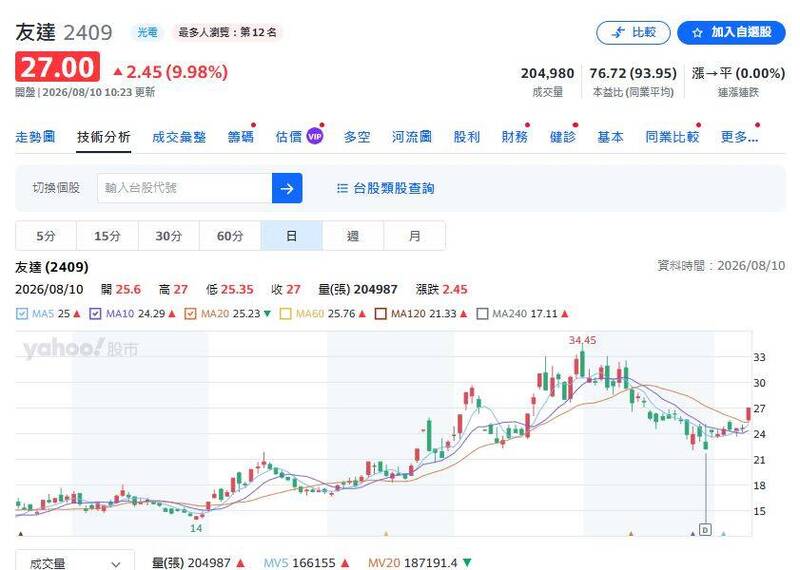Select the 週 weekly interval

(353, 236)
